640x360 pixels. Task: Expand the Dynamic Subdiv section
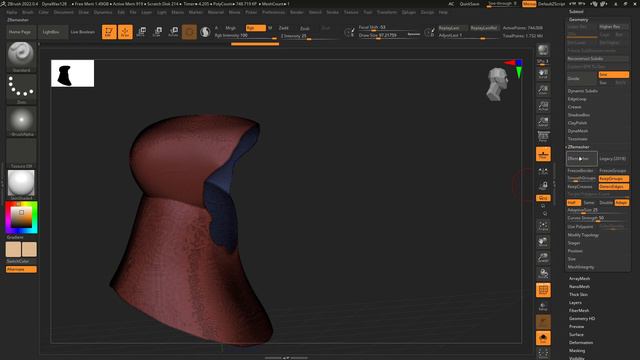click(x=582, y=91)
